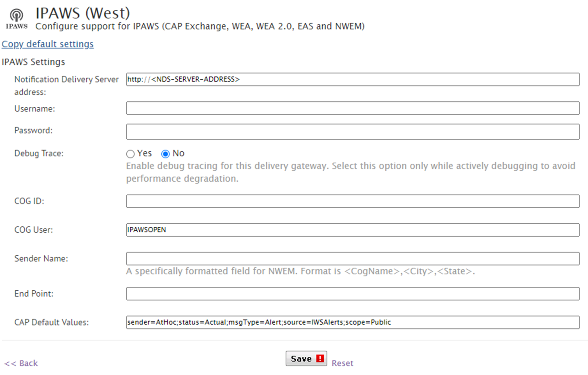Viewport: 588px width, 375px height.
Task: Reset the form values
Action: [x=342, y=363]
